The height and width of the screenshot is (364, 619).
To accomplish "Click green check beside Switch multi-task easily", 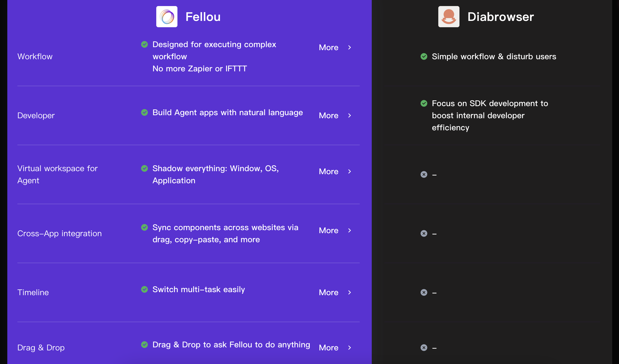I will tap(144, 289).
